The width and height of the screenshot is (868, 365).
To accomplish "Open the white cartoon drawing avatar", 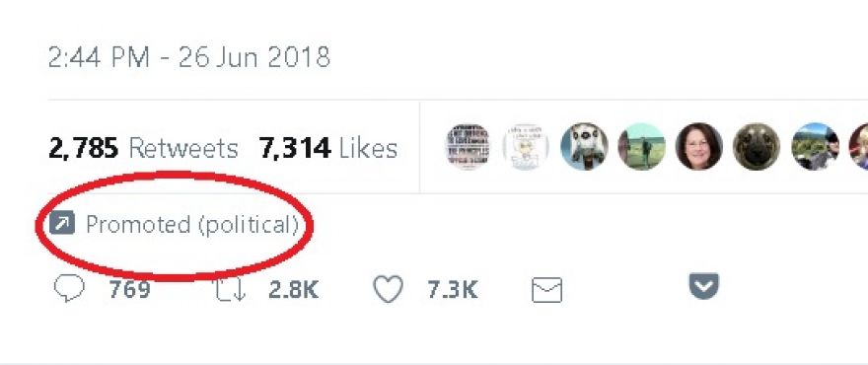I will point(526,147).
